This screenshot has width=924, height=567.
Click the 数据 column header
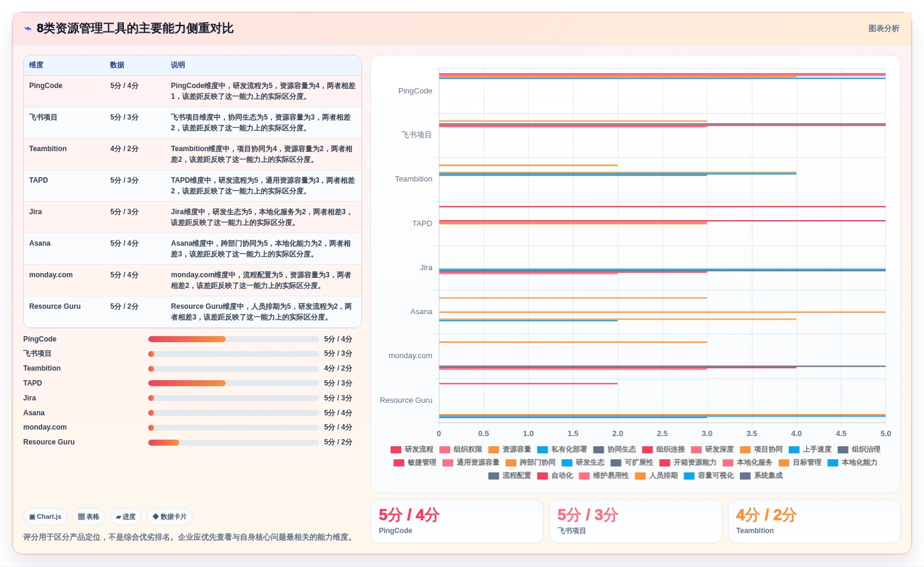click(x=117, y=65)
